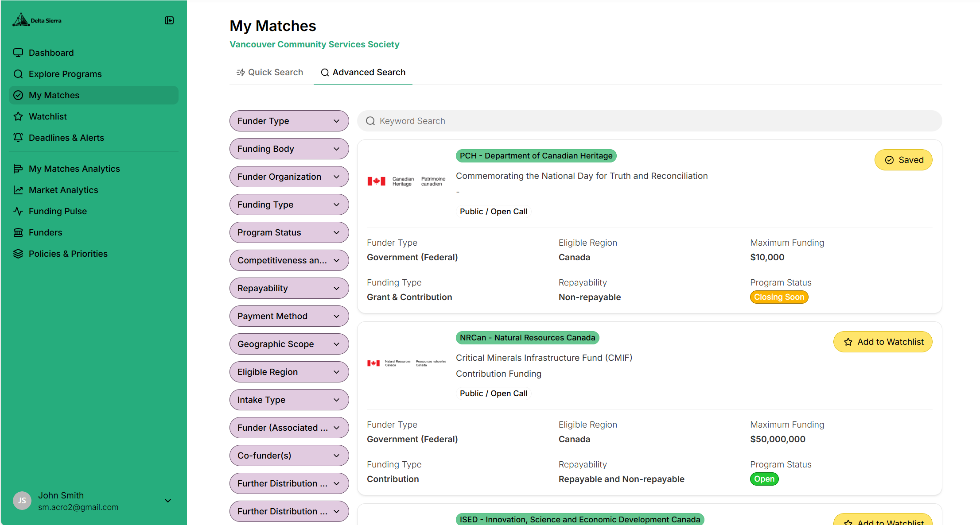Screen dimensions: 980x525
Task: Expand John Smith account menu chevron
Action: click(x=168, y=501)
